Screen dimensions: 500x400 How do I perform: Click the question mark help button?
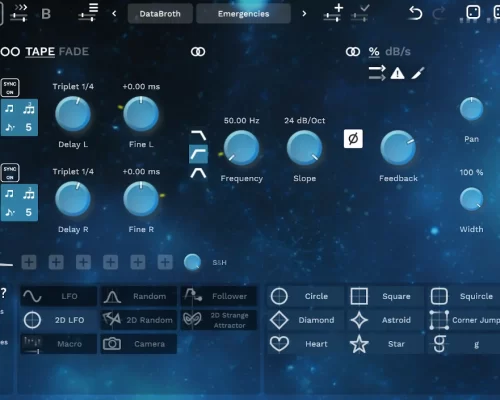click(x=3, y=293)
